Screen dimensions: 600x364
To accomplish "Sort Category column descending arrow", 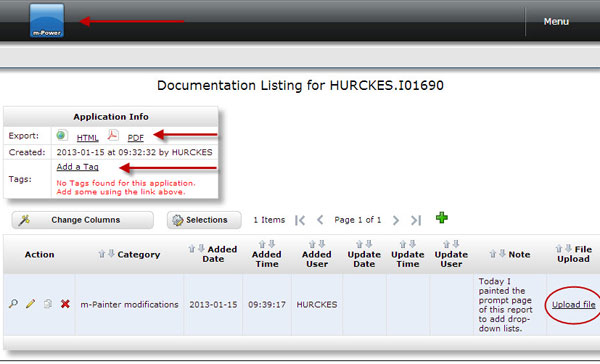I will [x=111, y=253].
